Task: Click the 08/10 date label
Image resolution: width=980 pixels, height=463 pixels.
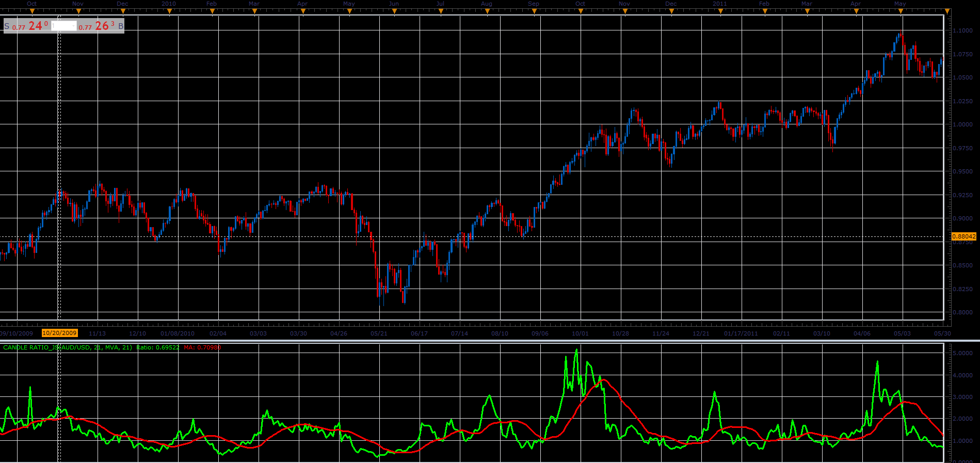Action: pyautogui.click(x=500, y=333)
